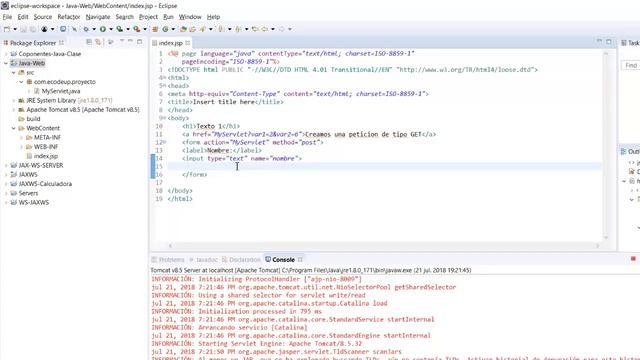640x360 pixels.
Task: Open the File menu
Action: 7,17
